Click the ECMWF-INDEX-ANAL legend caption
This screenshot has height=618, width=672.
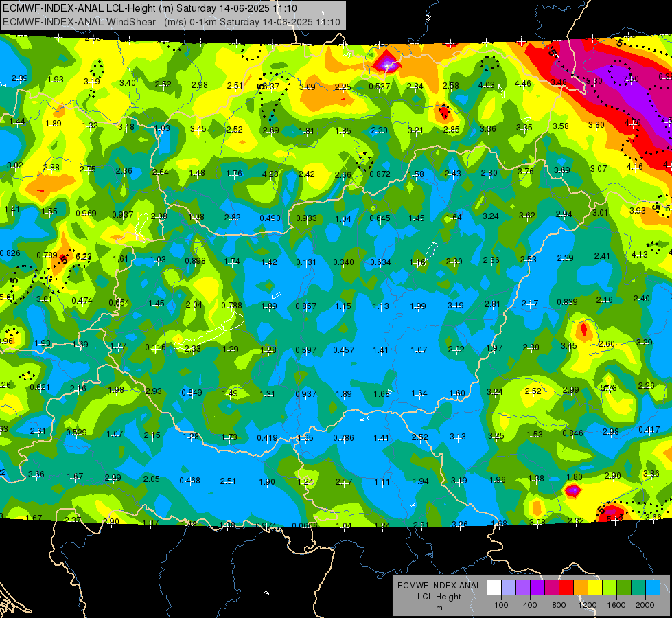click(439, 586)
